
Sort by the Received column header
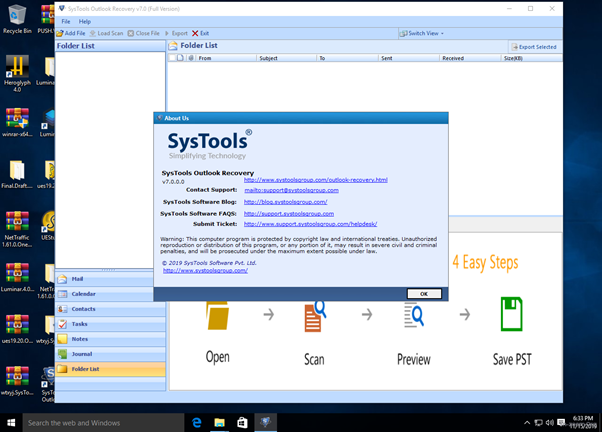click(470, 58)
